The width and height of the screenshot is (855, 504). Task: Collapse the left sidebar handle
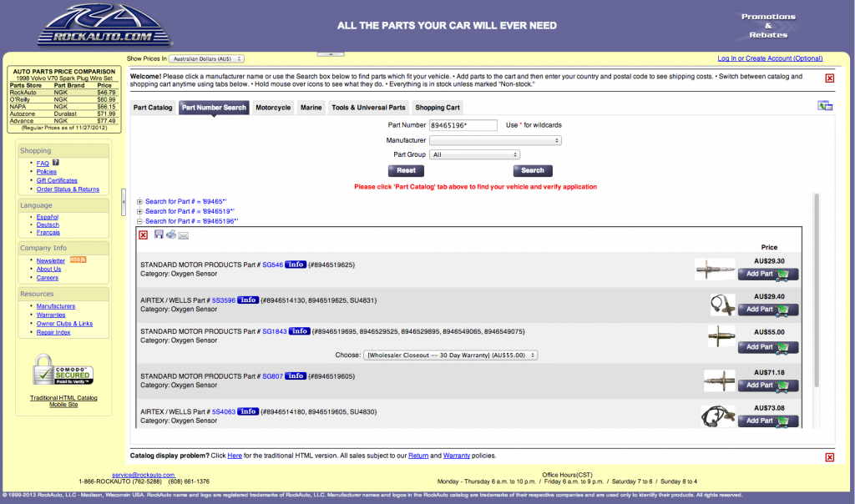[x=124, y=202]
